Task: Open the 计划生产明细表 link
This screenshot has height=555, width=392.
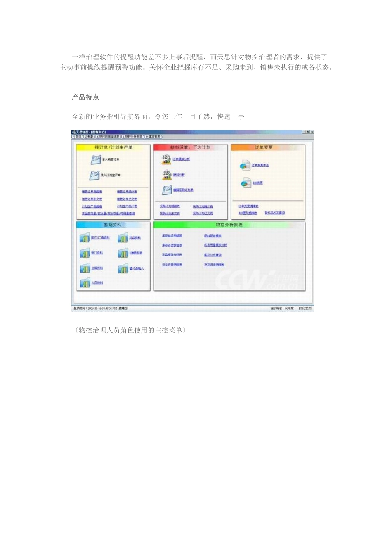Action: click(x=92, y=206)
